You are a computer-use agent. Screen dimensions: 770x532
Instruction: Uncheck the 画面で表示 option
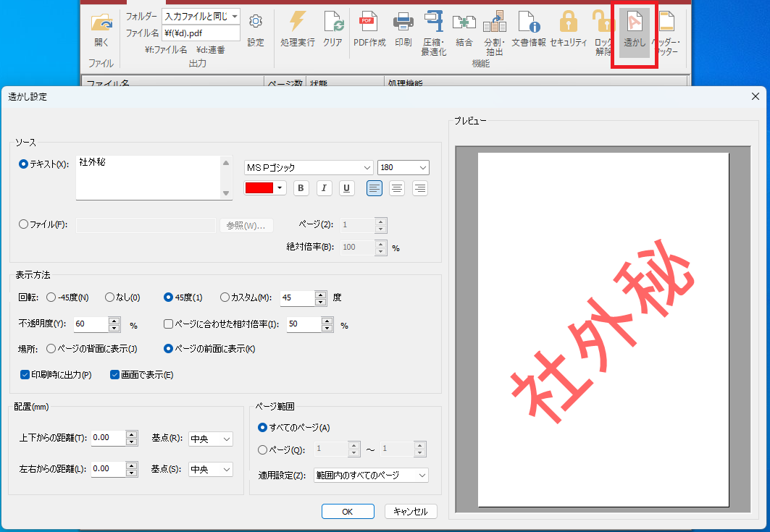pos(114,374)
